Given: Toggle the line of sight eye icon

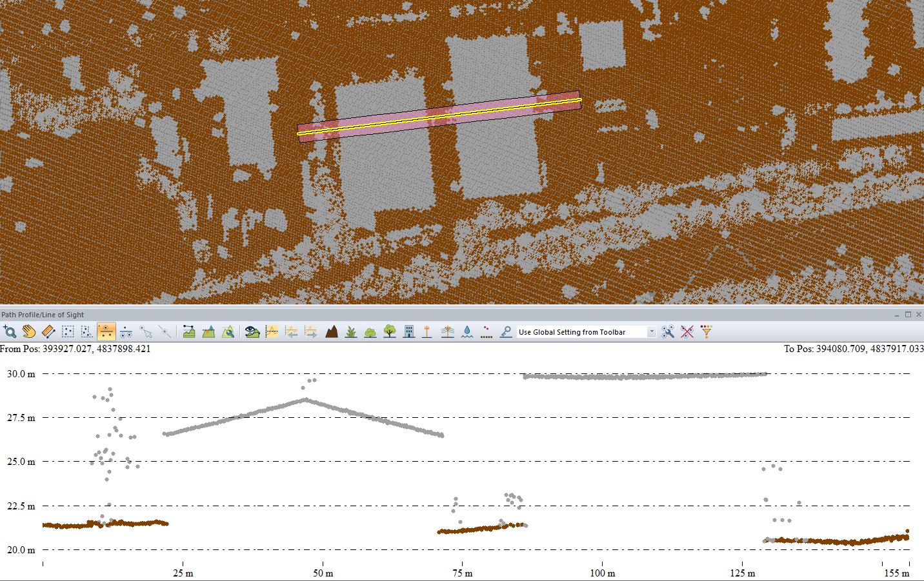Looking at the screenshot, I should pyautogui.click(x=252, y=331).
